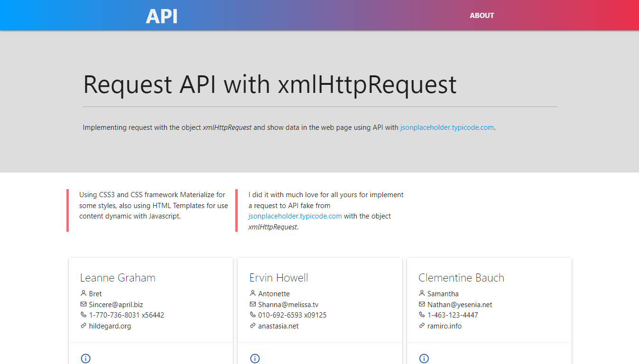Open jsonplaceholder.typicode.com link in the hero text

[x=447, y=127]
